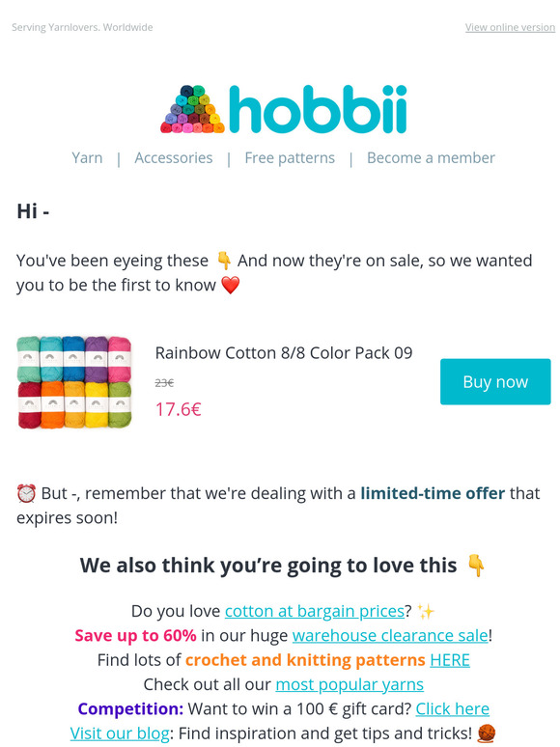Open Become a member navigation link
The height and width of the screenshot is (747, 560).
431,157
